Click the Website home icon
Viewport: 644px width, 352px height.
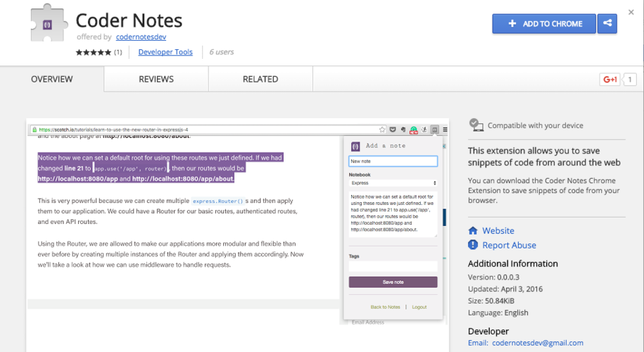(x=473, y=230)
